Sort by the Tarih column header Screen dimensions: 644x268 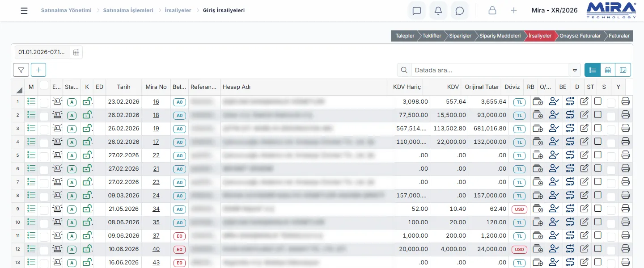[124, 87]
